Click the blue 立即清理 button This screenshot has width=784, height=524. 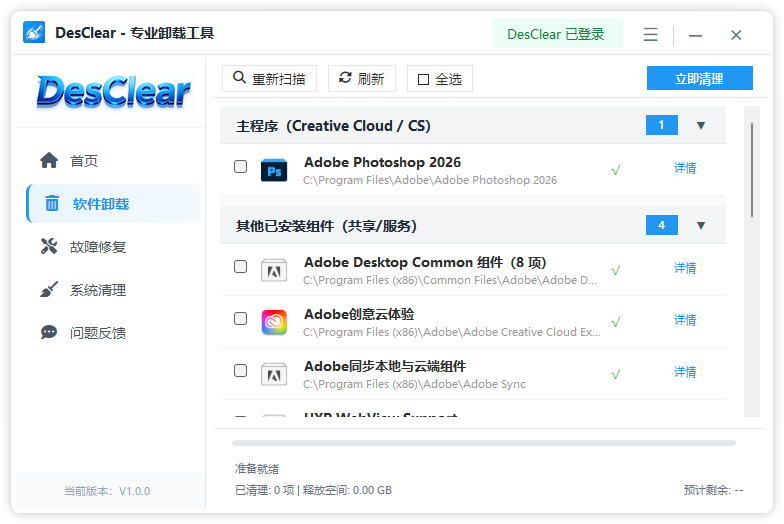tap(700, 78)
